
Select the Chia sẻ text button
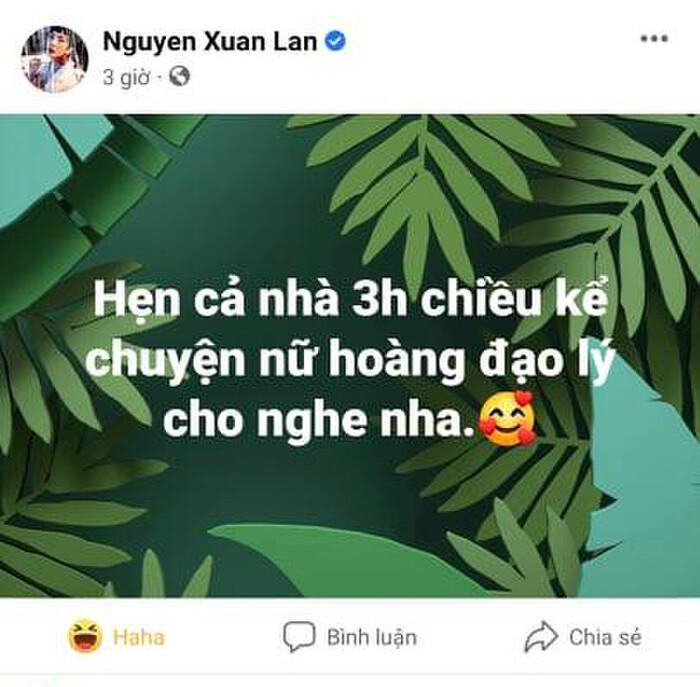click(x=605, y=637)
